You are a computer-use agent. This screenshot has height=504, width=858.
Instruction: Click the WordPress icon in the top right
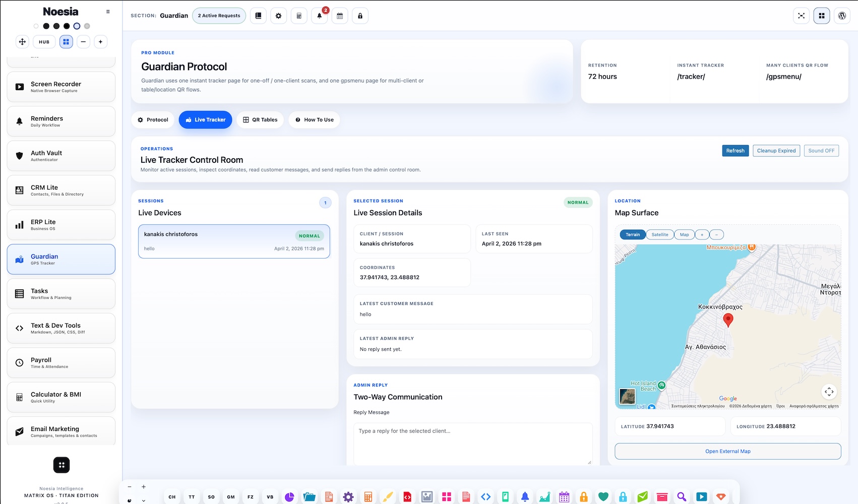coord(842,16)
